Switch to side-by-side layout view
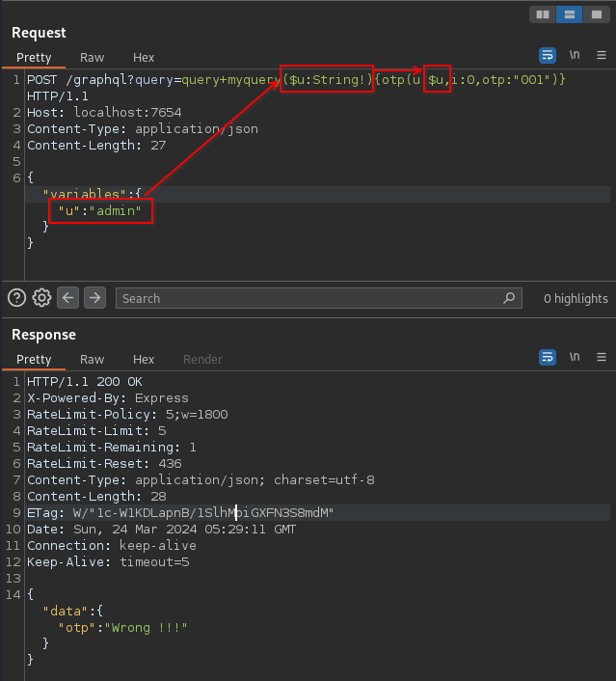The width and height of the screenshot is (616, 681). [543, 14]
